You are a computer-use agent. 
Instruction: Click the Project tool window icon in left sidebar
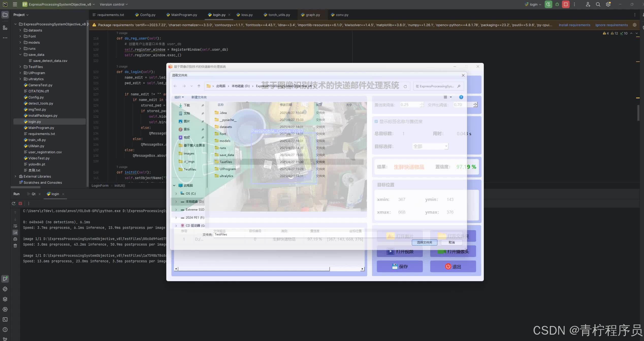(5, 15)
